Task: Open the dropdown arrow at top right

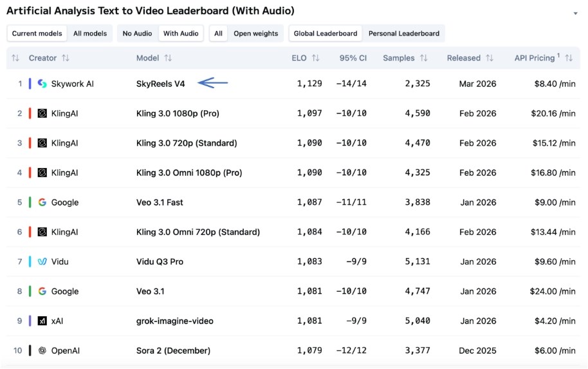Action: [575, 14]
